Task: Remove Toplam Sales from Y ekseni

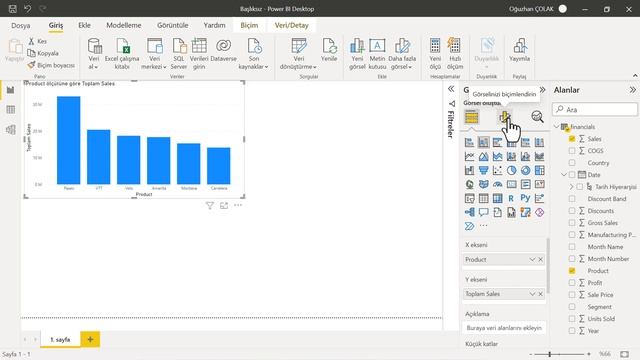Action: pos(540,294)
